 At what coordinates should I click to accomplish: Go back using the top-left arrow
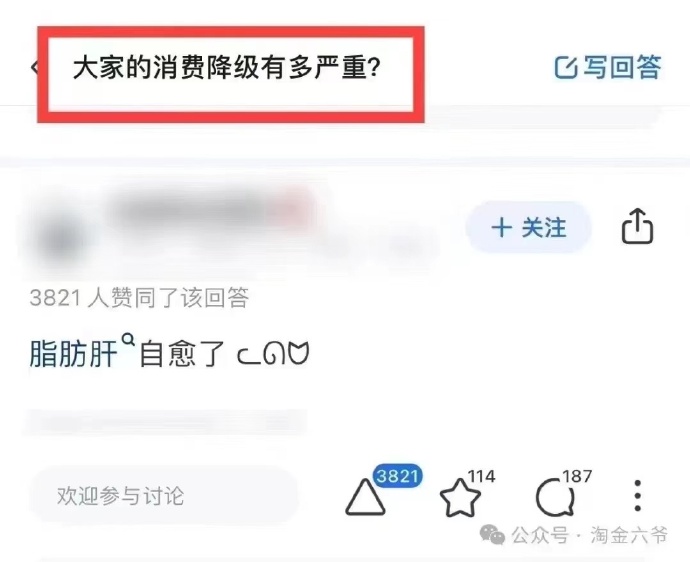[34, 67]
